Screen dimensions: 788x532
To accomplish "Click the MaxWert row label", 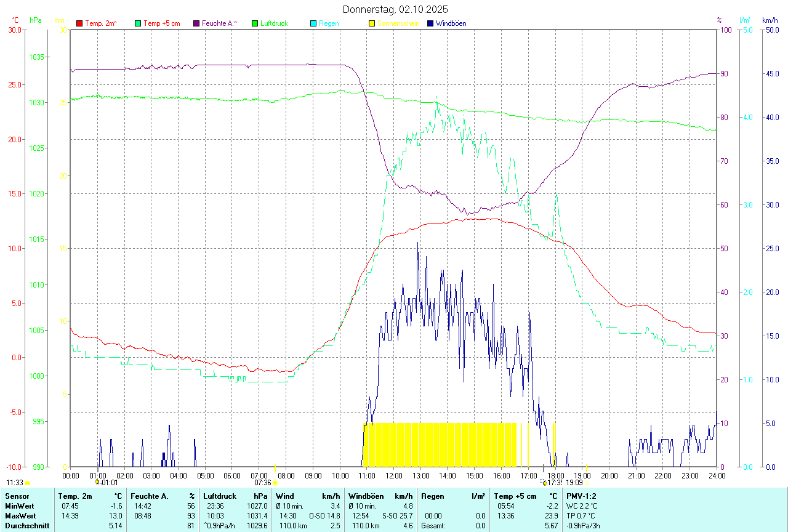I will click(20, 515).
